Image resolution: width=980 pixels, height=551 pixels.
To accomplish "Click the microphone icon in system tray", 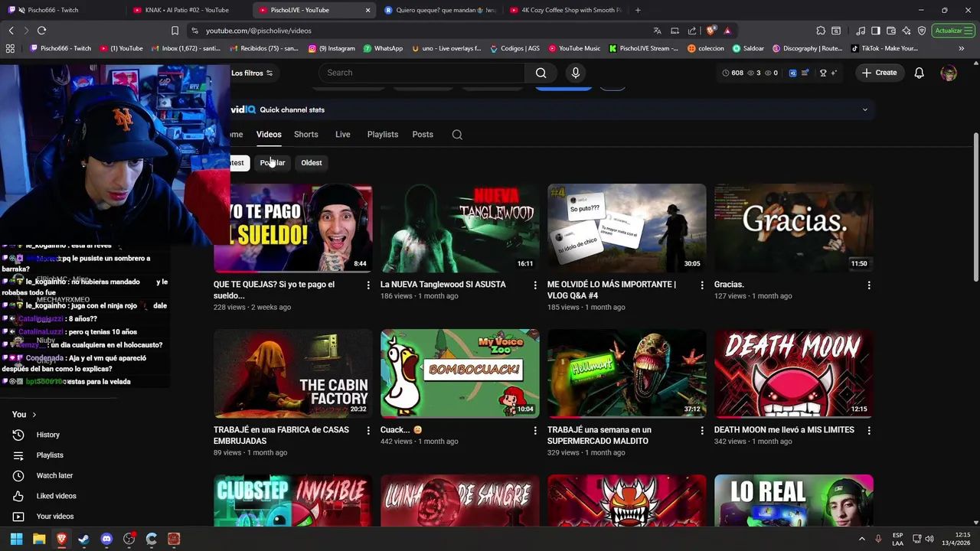I will pyautogui.click(x=878, y=539).
